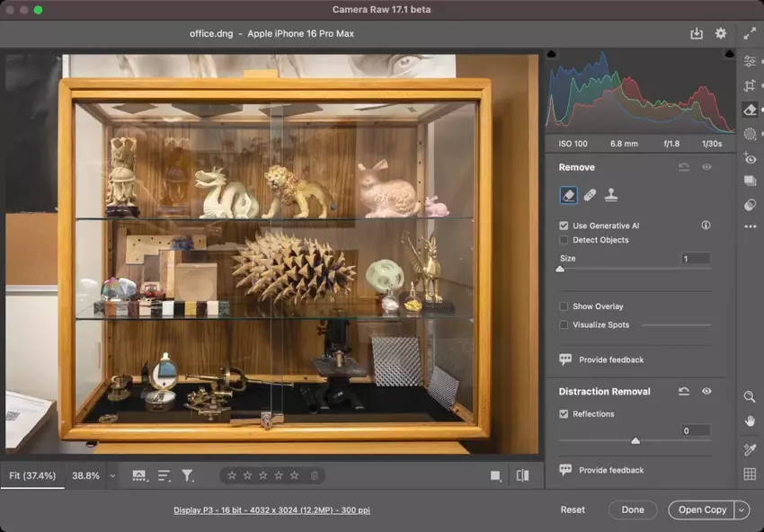The height and width of the screenshot is (532, 764).
Task: Expand the more tools ellipsis menu
Action: pos(751,226)
